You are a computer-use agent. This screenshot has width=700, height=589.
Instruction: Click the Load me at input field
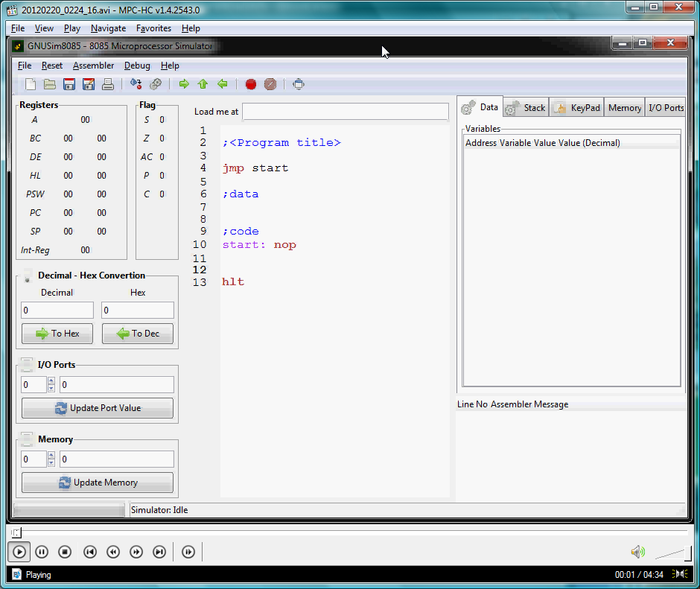[346, 112]
